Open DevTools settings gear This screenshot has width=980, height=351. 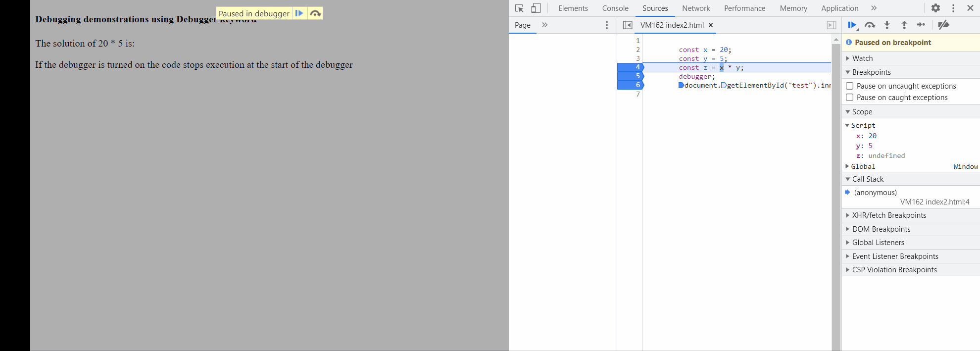[935, 8]
